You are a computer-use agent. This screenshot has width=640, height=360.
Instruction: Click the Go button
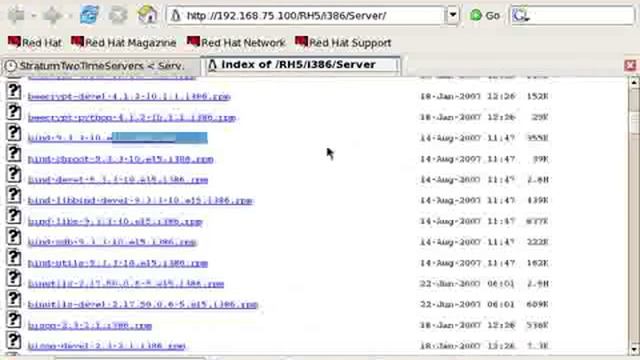pyautogui.click(x=485, y=16)
